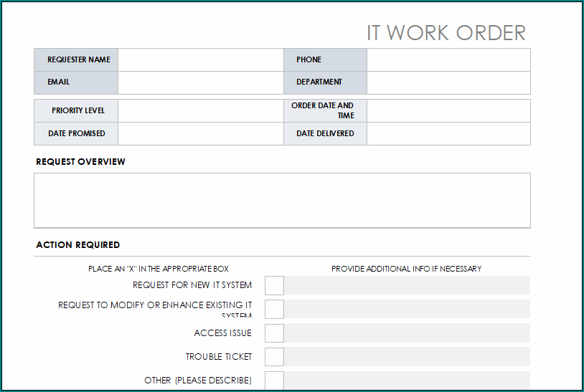
Task: Select the Department input field
Action: [448, 82]
